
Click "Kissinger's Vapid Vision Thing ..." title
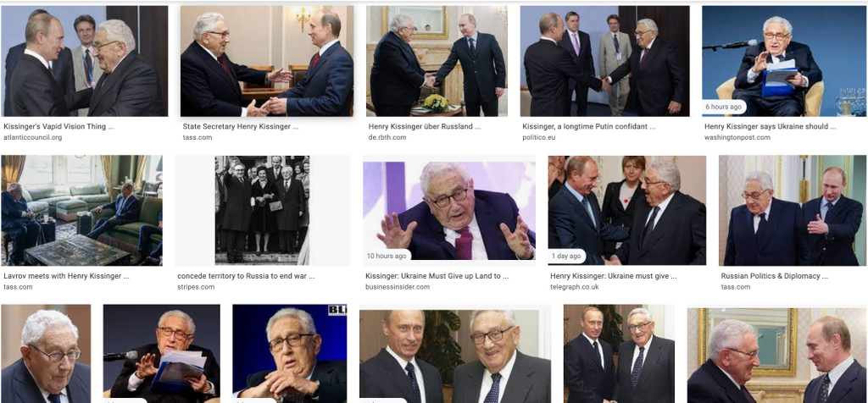58,127
